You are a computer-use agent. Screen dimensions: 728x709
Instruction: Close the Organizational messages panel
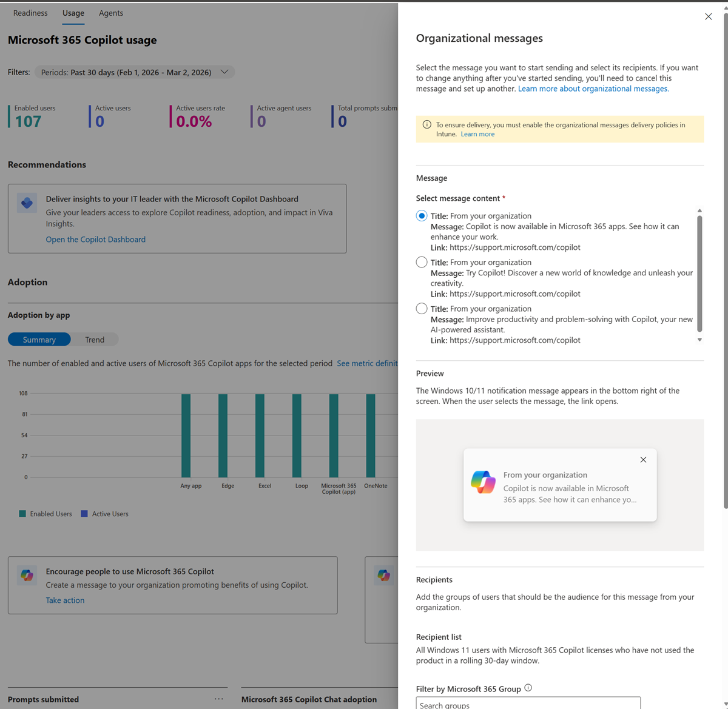708,16
